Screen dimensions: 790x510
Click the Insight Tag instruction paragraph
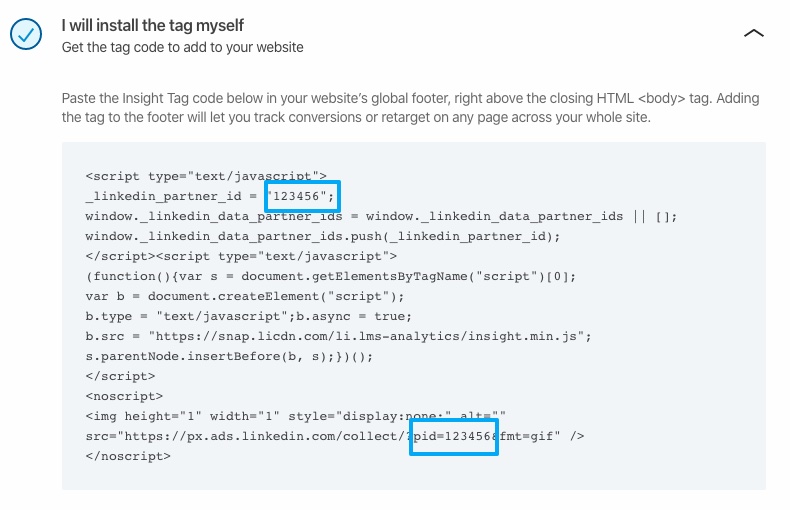pyautogui.click(x=410, y=107)
